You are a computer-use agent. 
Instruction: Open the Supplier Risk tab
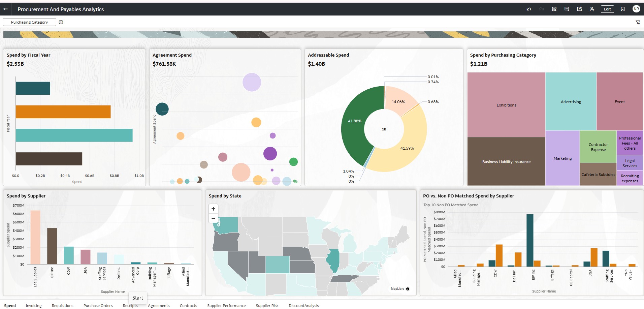(x=267, y=306)
